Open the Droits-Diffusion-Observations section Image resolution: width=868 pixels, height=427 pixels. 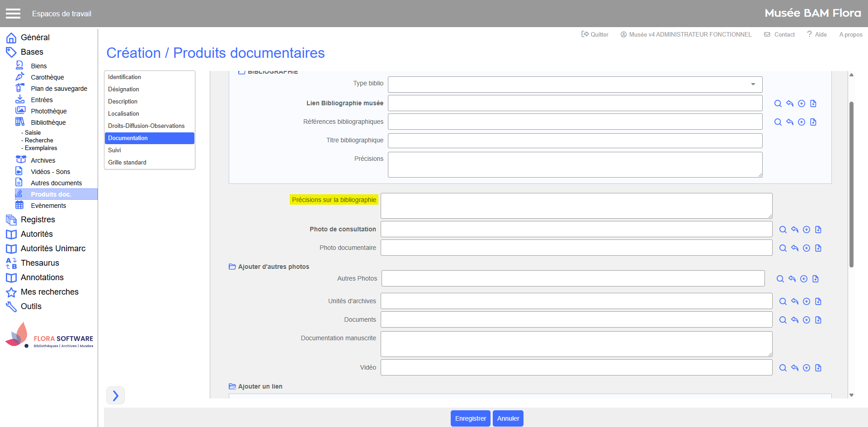146,126
